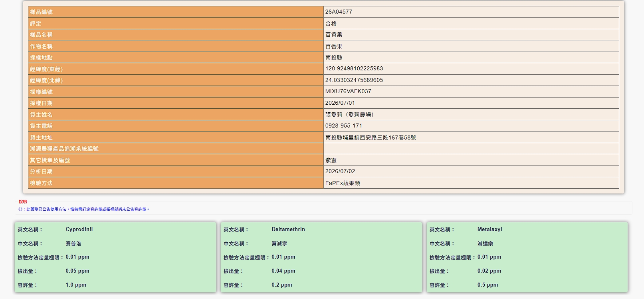Select the 紫蜜 label value
644x299 pixels.
(331, 160)
